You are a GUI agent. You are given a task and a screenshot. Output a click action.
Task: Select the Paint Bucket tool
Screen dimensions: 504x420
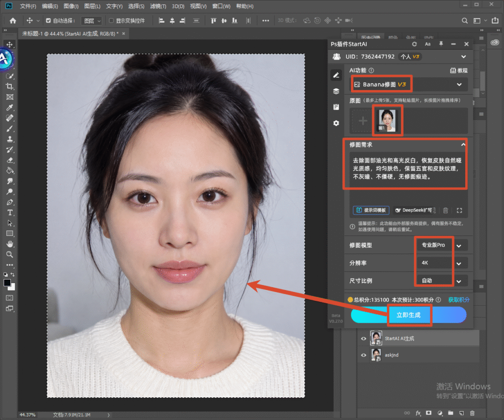click(x=10, y=171)
